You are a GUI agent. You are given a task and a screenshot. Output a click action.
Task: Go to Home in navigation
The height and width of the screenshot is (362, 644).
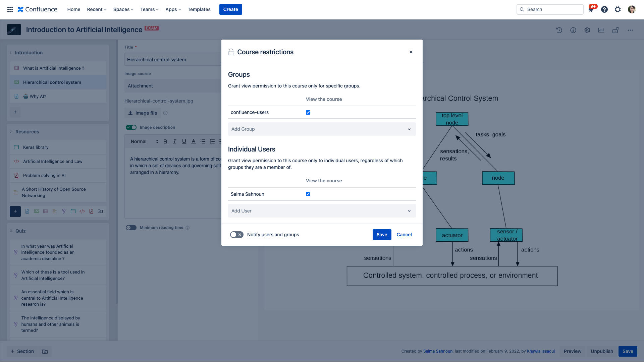pos(73,9)
